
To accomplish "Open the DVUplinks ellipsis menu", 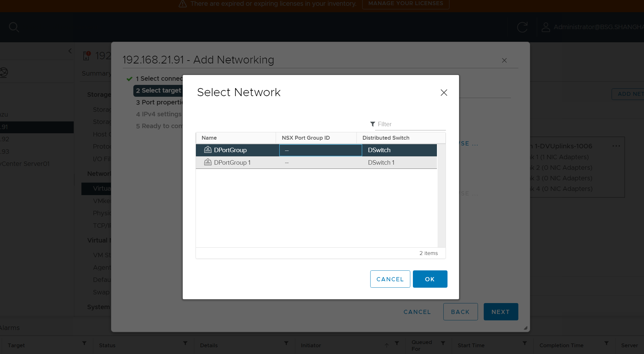I will (616, 146).
